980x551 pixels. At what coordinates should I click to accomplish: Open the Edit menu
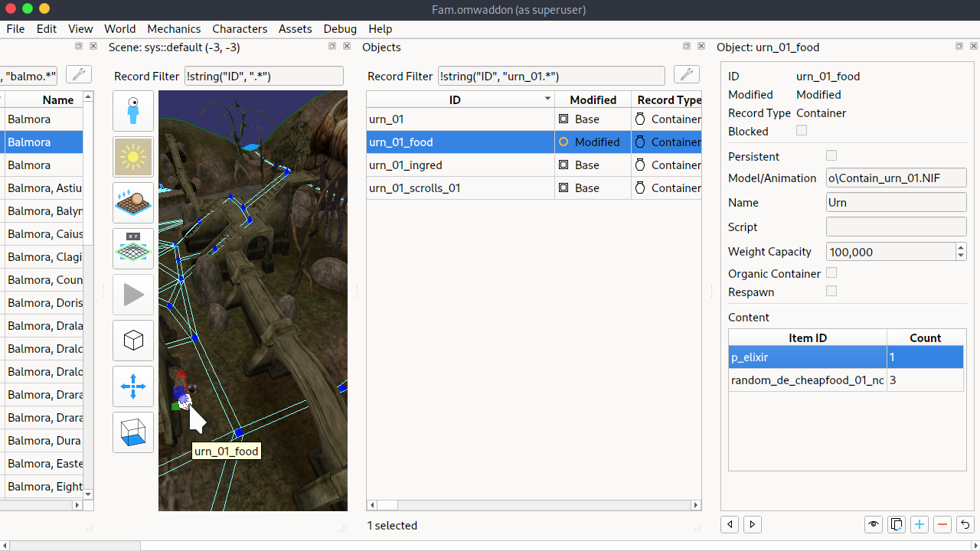[x=47, y=28]
